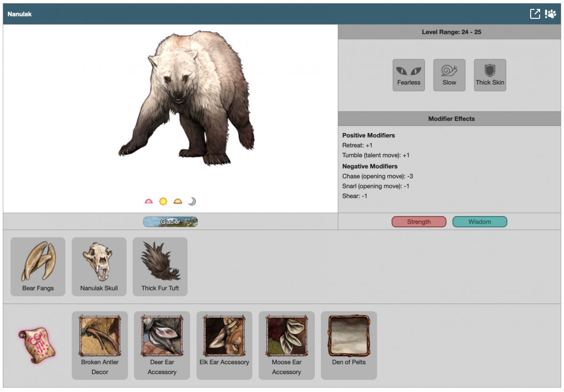Image resolution: width=564 pixels, height=392 pixels.
Task: Open the Den of Pelts thumbnail
Action: pos(349,336)
